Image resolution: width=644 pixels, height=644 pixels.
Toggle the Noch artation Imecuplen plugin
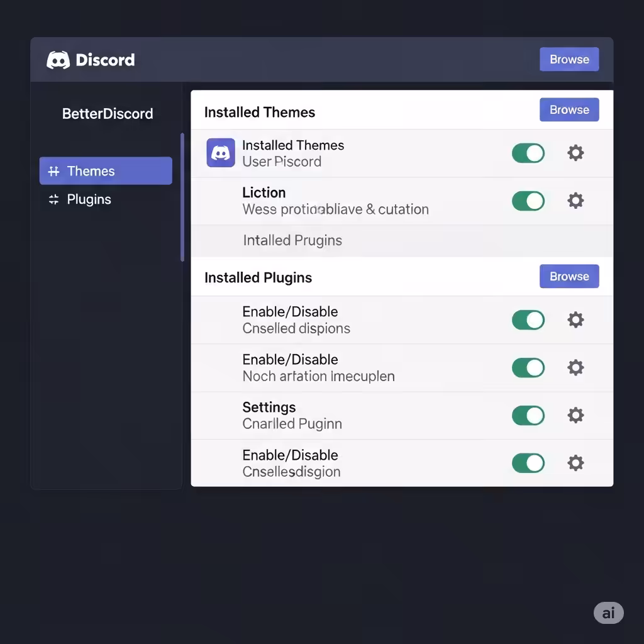pos(528,367)
